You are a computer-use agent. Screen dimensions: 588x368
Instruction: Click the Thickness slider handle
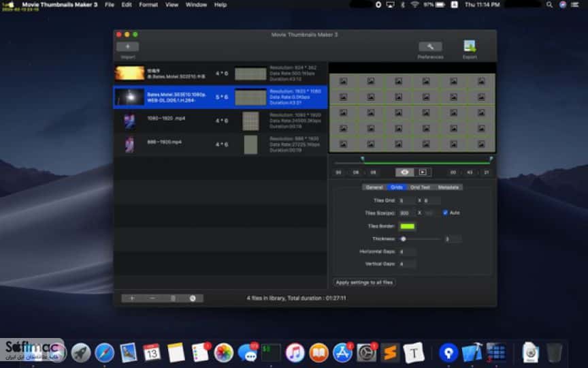[403, 239]
